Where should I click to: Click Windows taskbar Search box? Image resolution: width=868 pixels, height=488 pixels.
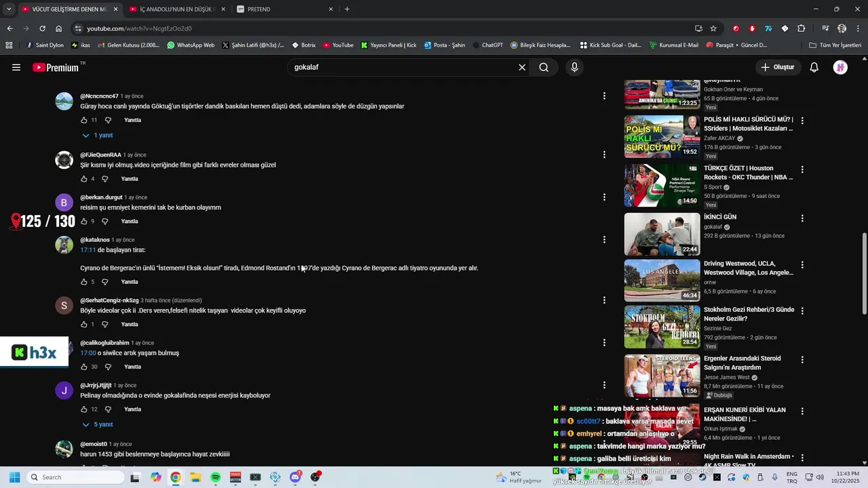(75, 477)
